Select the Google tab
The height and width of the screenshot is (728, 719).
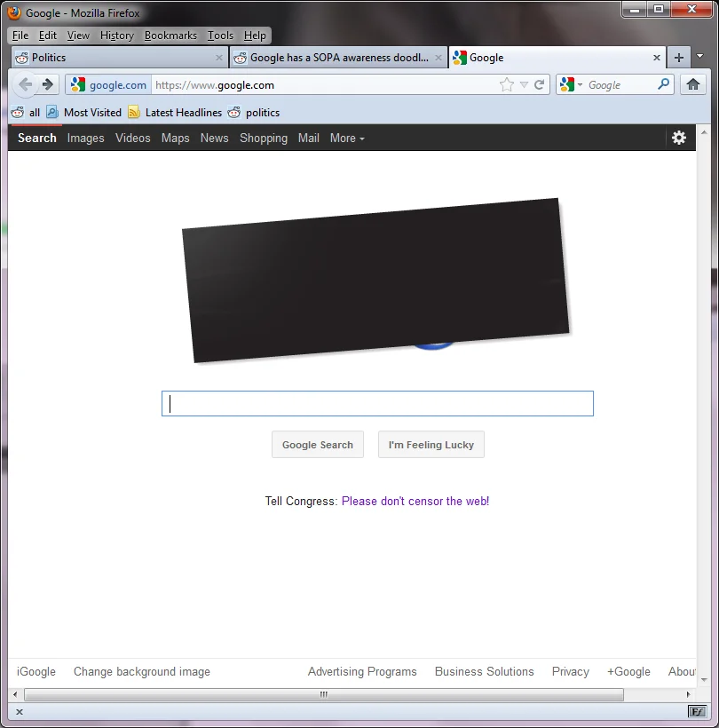coord(557,58)
